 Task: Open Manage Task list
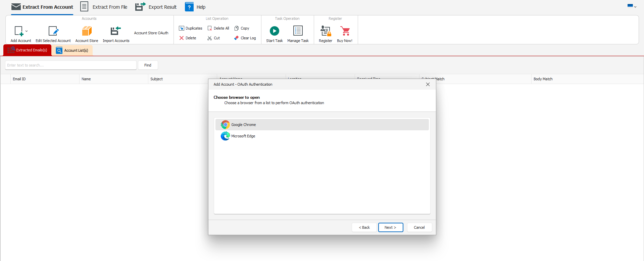pyautogui.click(x=298, y=32)
